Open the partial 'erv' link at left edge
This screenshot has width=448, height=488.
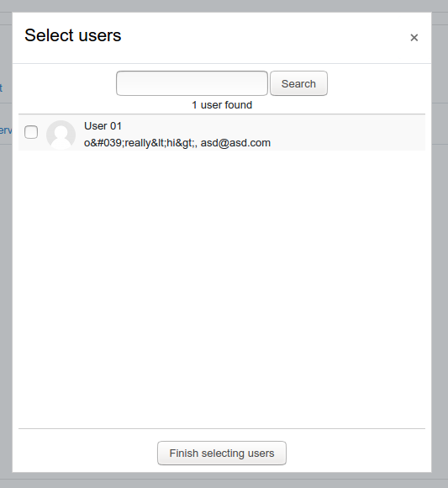click(6, 130)
